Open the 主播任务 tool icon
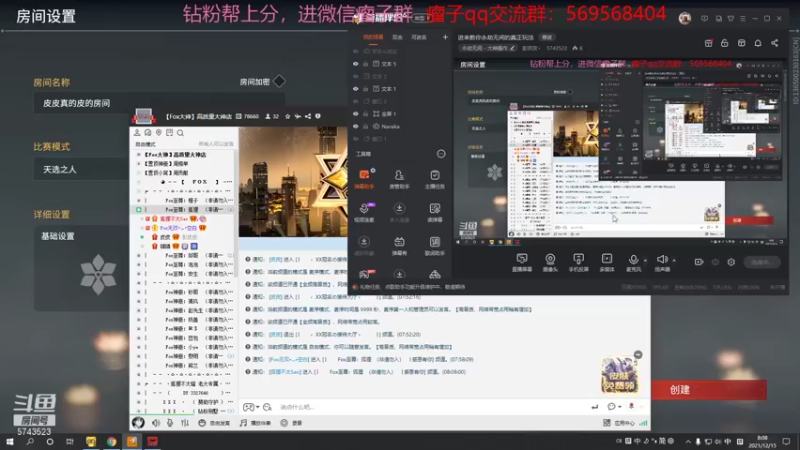The width and height of the screenshot is (800, 450). (435, 179)
